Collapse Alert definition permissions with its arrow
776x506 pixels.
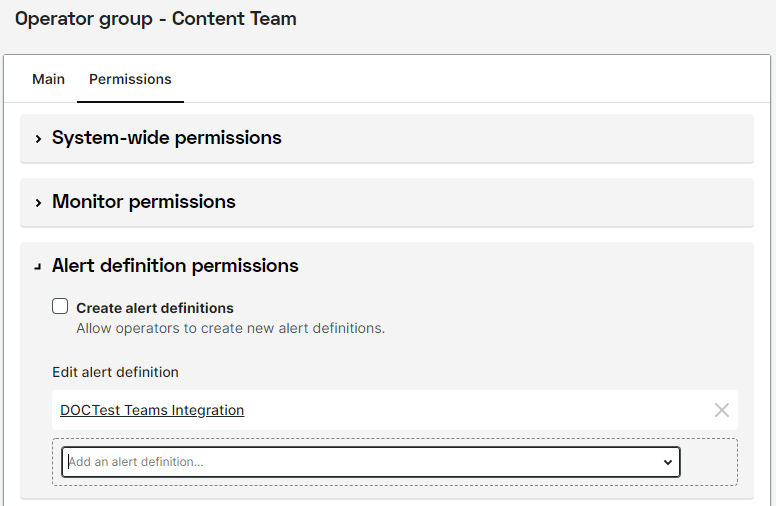click(x=38, y=266)
